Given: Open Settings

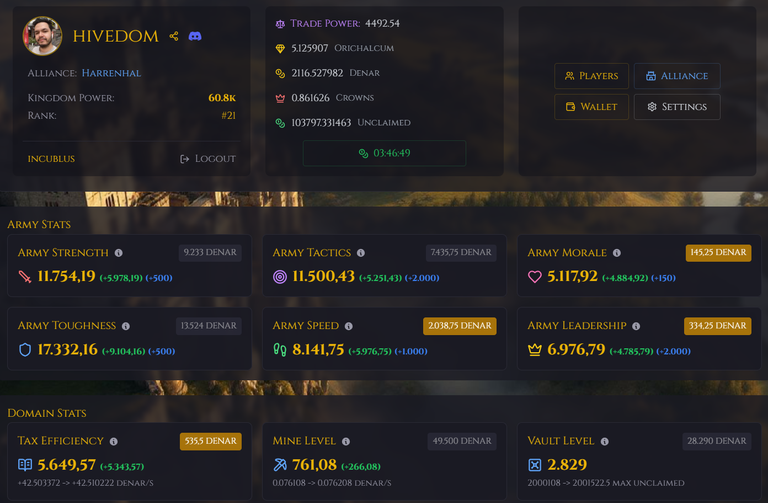Looking at the screenshot, I should coord(677,107).
